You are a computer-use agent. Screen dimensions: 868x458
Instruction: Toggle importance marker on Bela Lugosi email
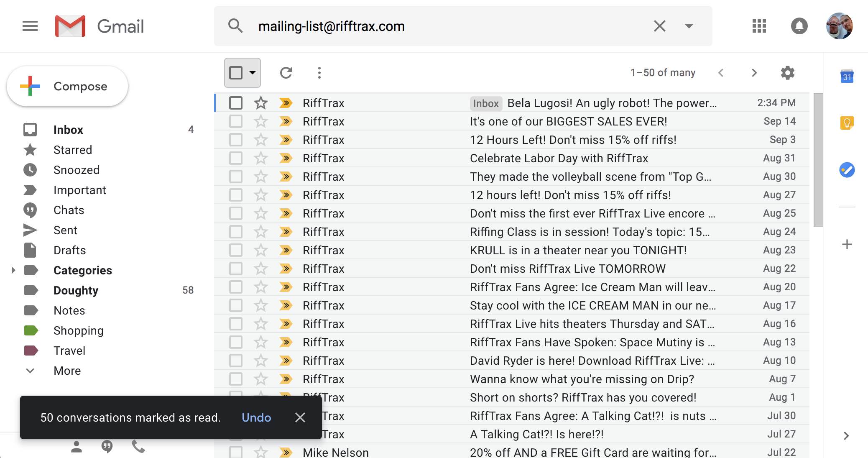[286, 103]
